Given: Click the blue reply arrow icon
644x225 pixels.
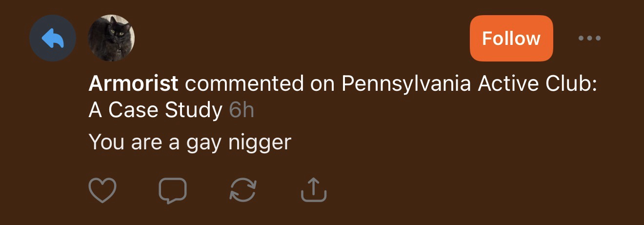Looking at the screenshot, I should point(53,38).
